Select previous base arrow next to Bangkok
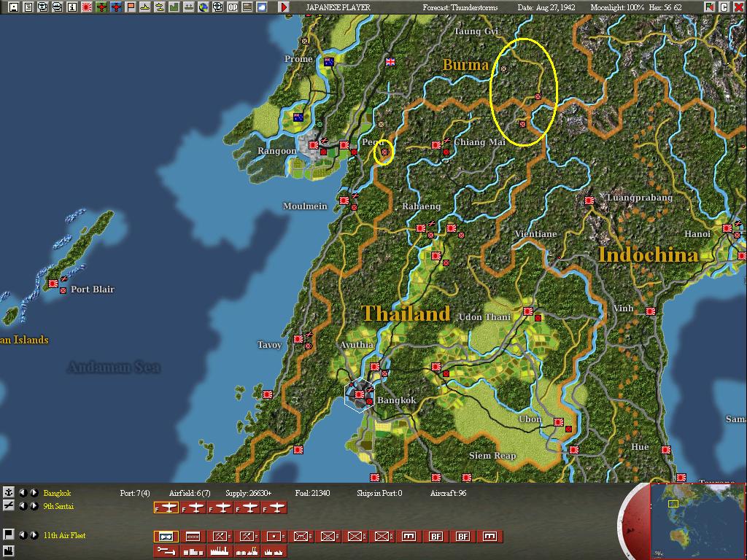 pos(23,493)
